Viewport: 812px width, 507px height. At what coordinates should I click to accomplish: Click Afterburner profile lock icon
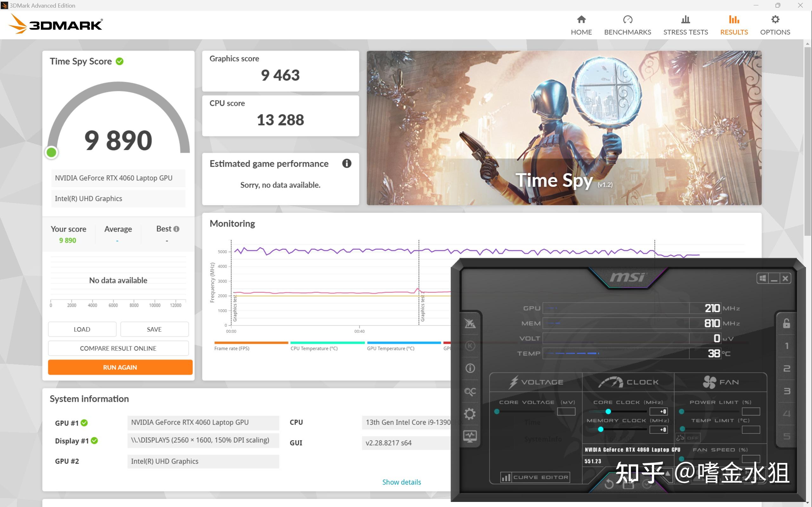click(x=787, y=324)
